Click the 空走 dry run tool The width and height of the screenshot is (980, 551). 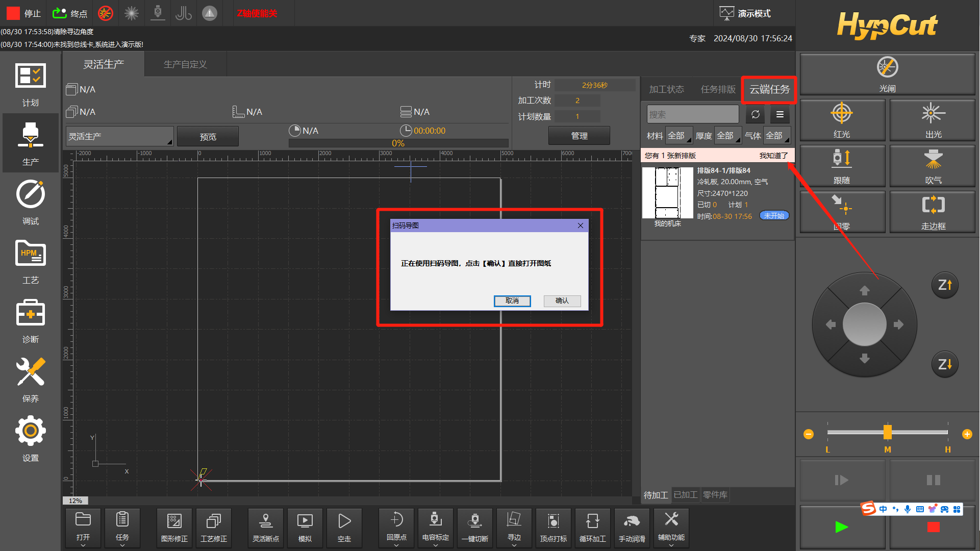coord(344,528)
